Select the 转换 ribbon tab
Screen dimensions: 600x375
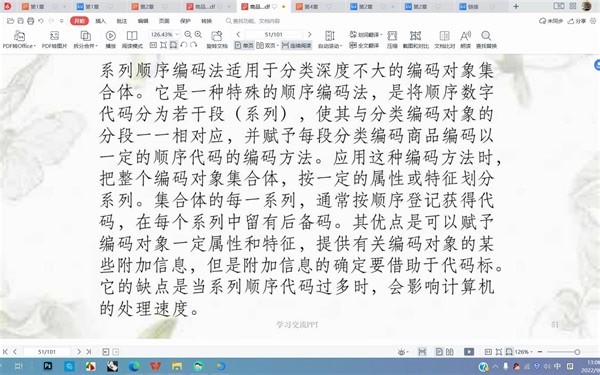tap(207, 21)
